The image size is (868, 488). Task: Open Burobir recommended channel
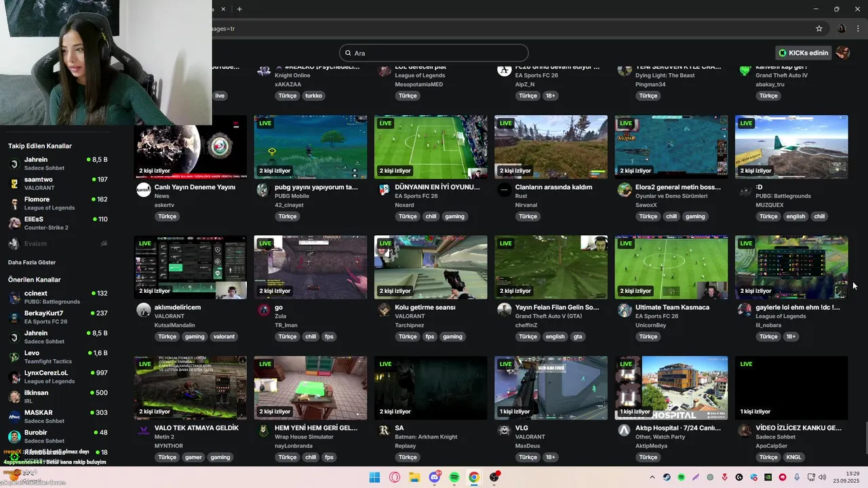pos(58,436)
